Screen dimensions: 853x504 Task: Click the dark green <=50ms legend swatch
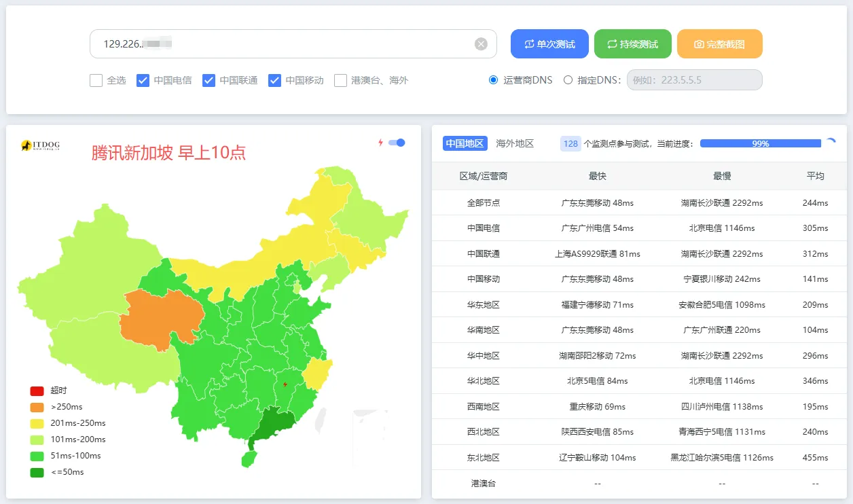pos(37,472)
